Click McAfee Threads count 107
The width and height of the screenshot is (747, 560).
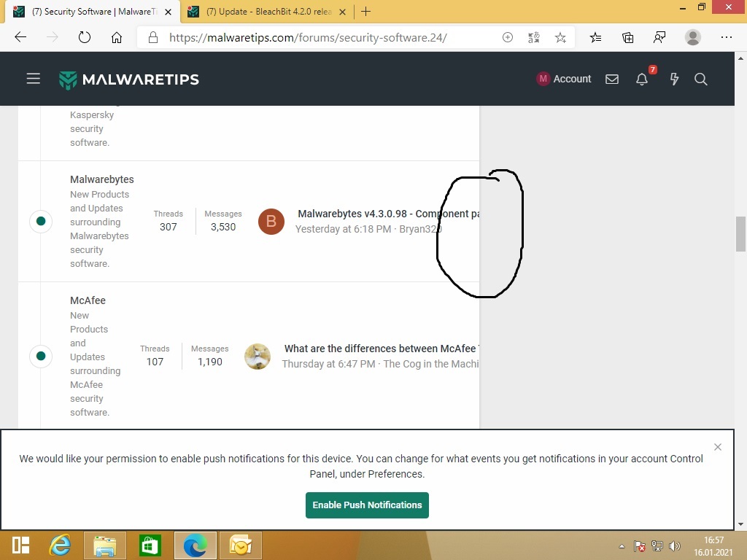pyautogui.click(x=155, y=362)
